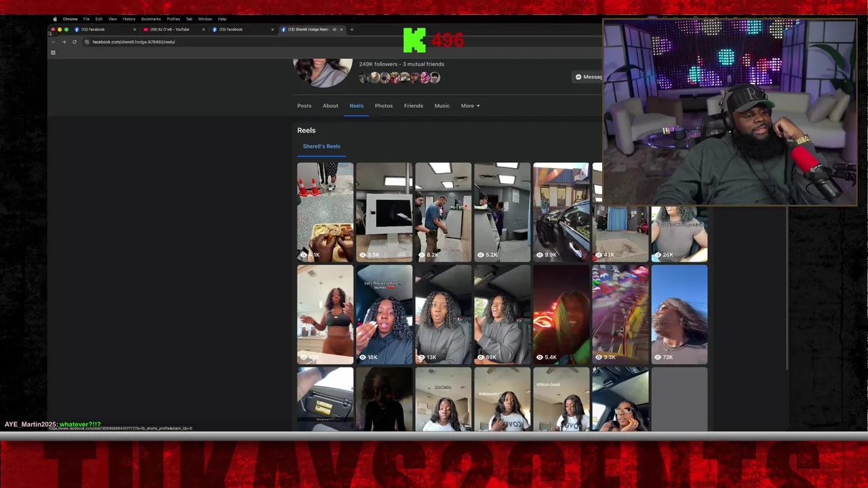The height and width of the screenshot is (488, 868).
Task: Close the (13) Facebook tab
Action: 273,29
